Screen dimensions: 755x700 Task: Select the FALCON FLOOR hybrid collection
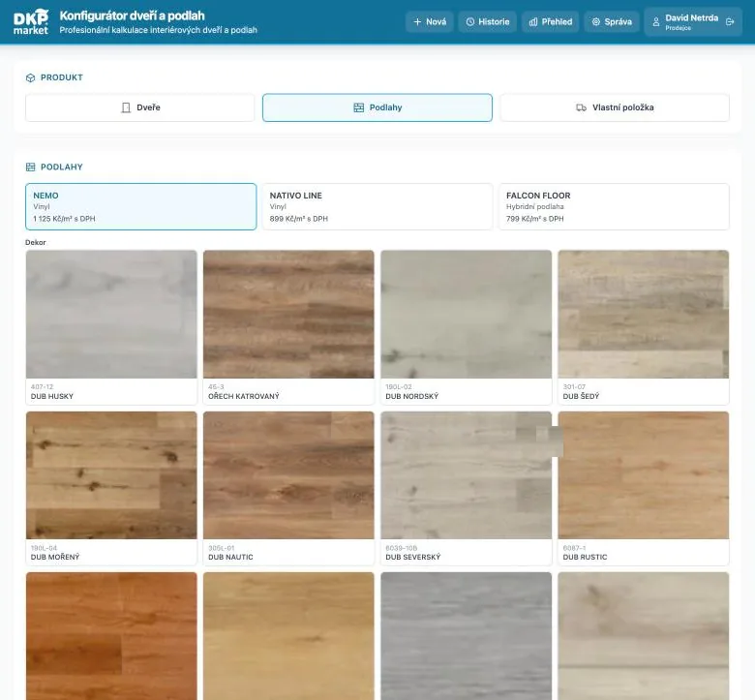(614, 206)
